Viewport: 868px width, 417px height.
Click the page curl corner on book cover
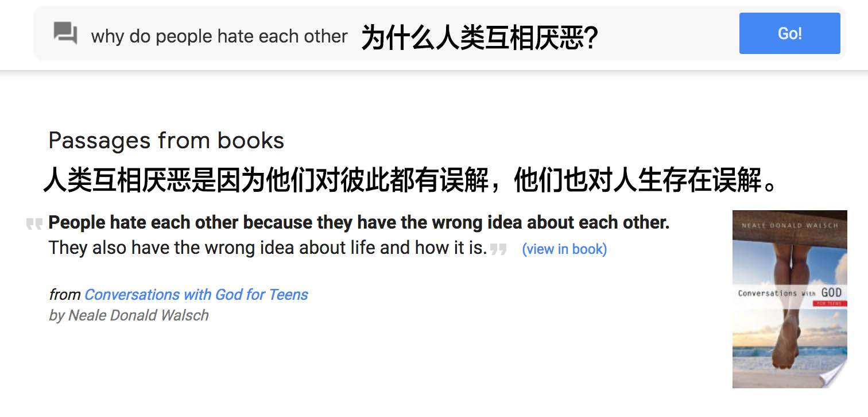click(835, 376)
